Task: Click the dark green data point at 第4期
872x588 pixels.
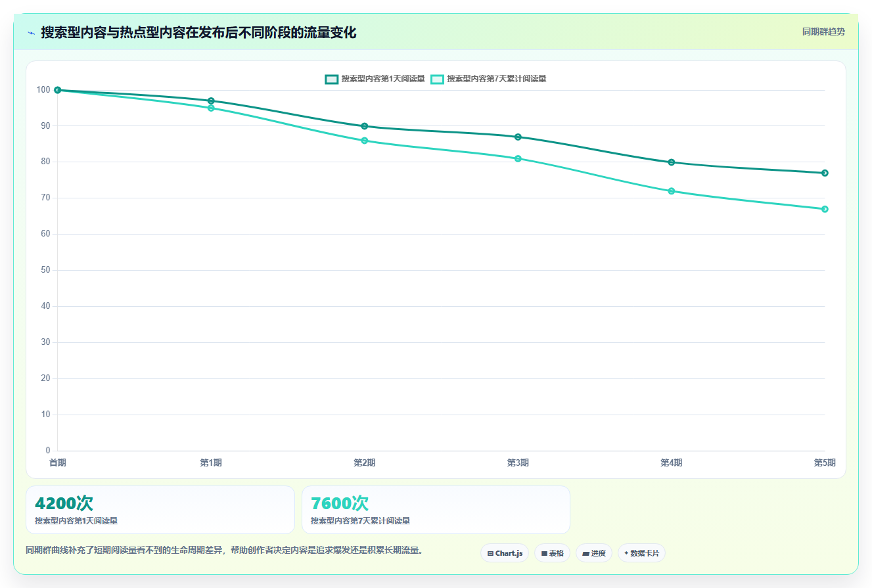Action: coord(672,162)
